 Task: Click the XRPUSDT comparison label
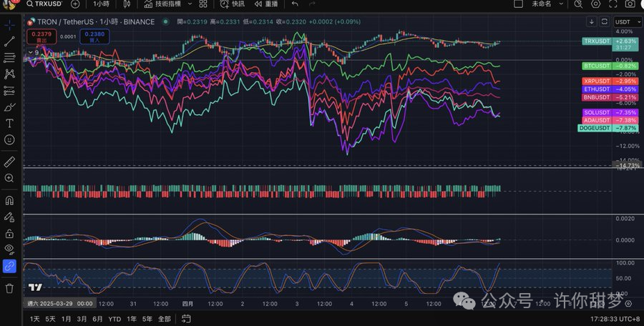597,81
